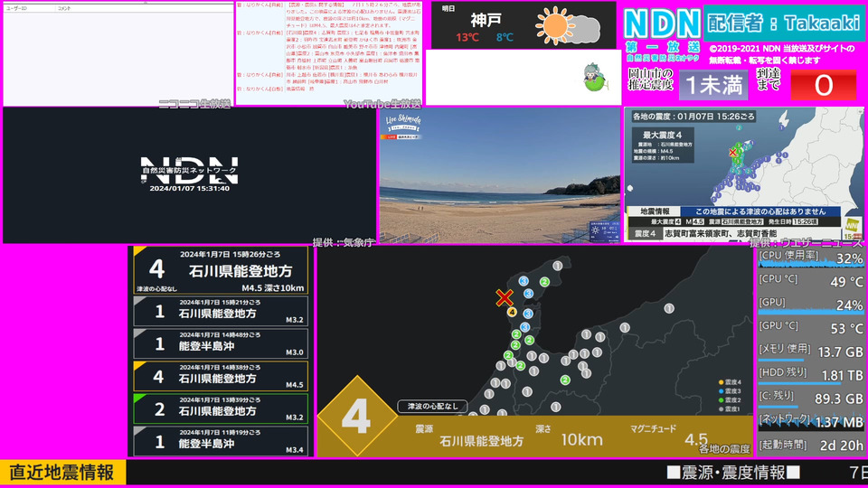Click the 各地の震度:01月07日 15:26ごろ header

click(x=693, y=117)
